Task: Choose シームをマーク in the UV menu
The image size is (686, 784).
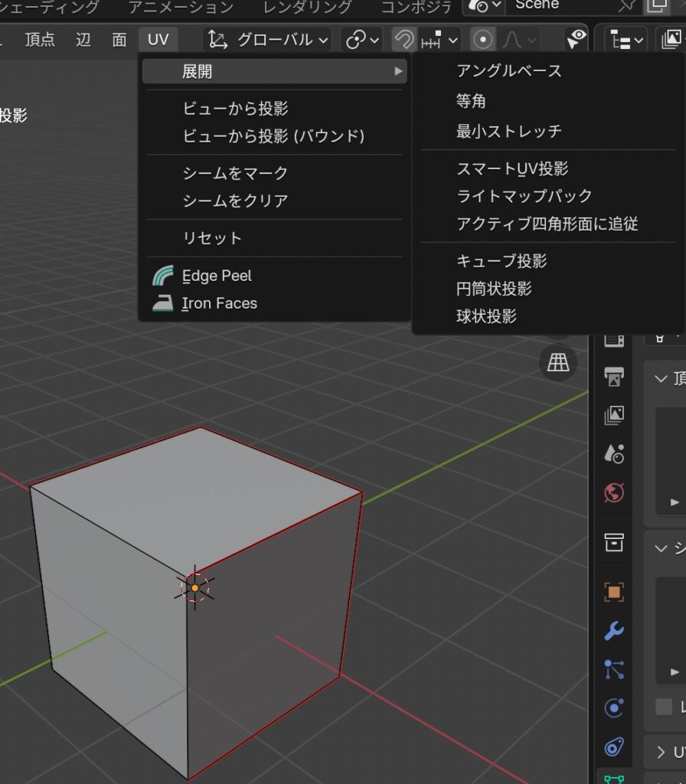Action: point(235,173)
